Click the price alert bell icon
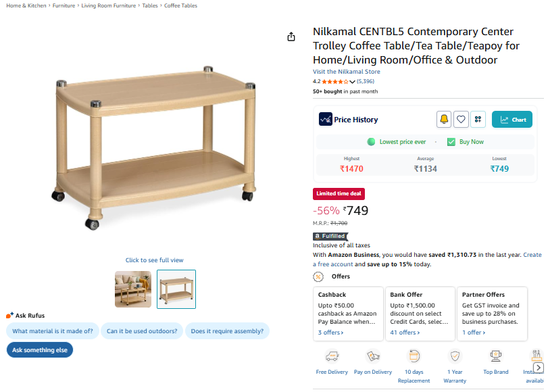Viewport: 548px width, 392px height. click(x=444, y=120)
